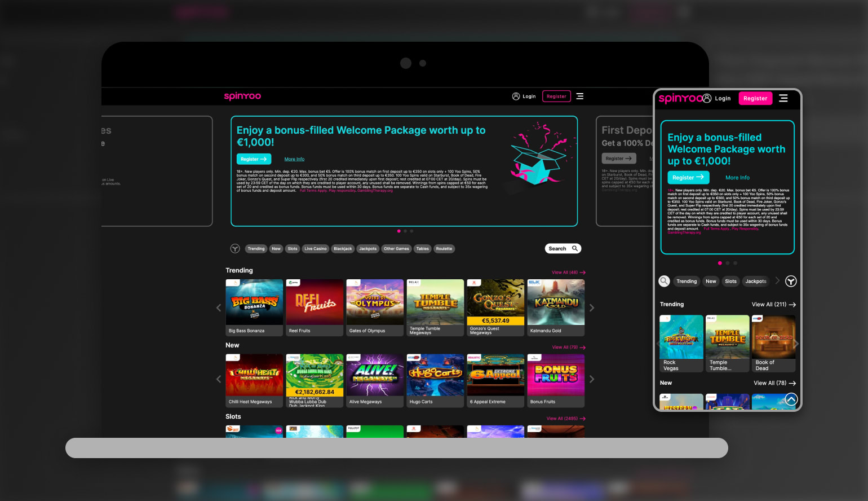Viewport: 868px width, 501px height.
Task: Select the Live Casino category pill
Action: tap(316, 249)
